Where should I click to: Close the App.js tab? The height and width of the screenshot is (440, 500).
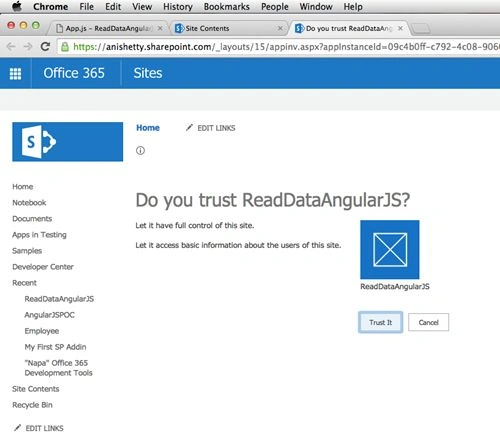tap(160, 28)
